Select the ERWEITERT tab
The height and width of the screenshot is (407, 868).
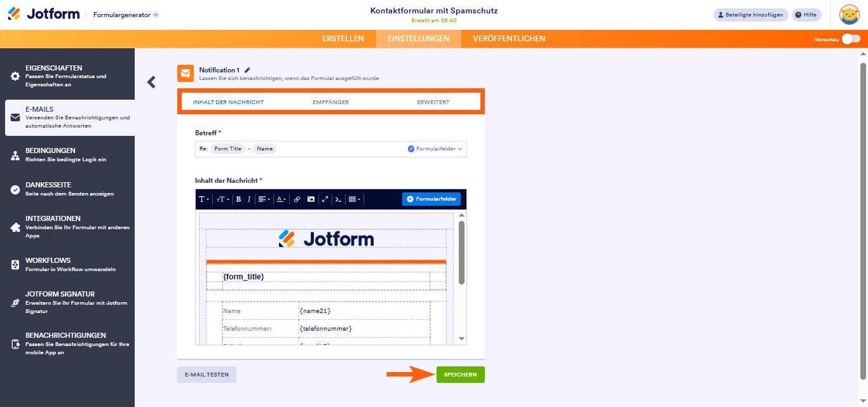pos(433,102)
